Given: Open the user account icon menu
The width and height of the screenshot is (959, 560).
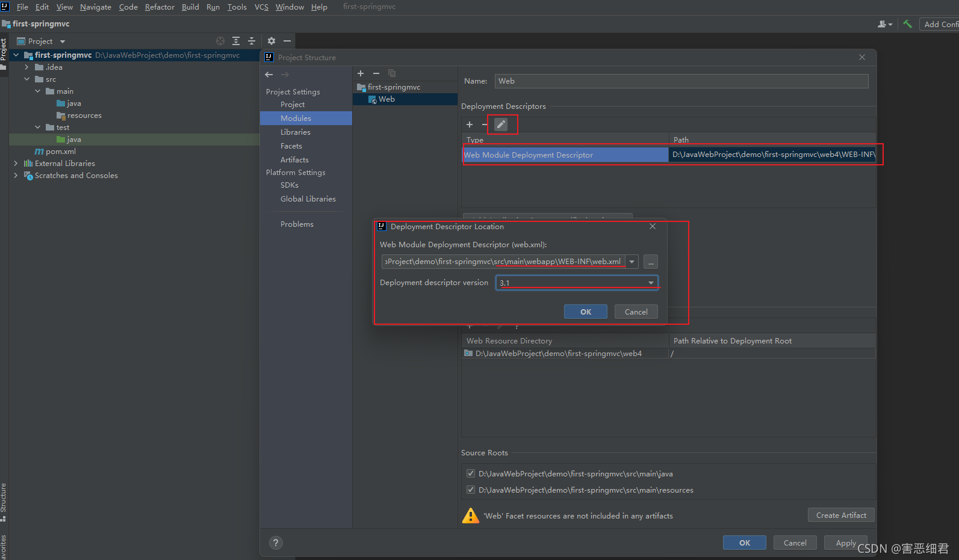Looking at the screenshot, I should pos(884,24).
